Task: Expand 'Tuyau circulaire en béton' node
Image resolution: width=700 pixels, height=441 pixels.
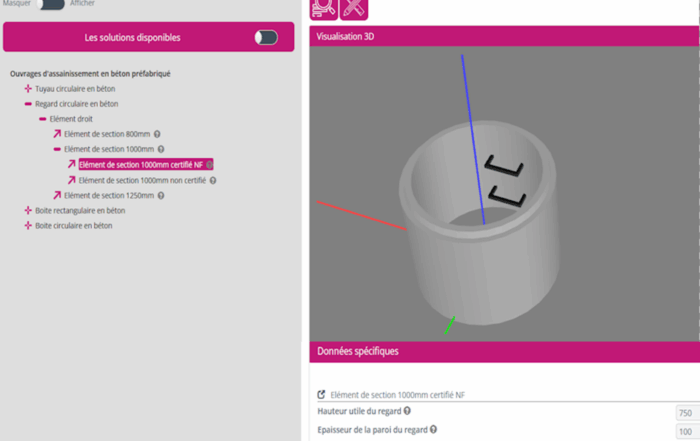Action: [28, 89]
